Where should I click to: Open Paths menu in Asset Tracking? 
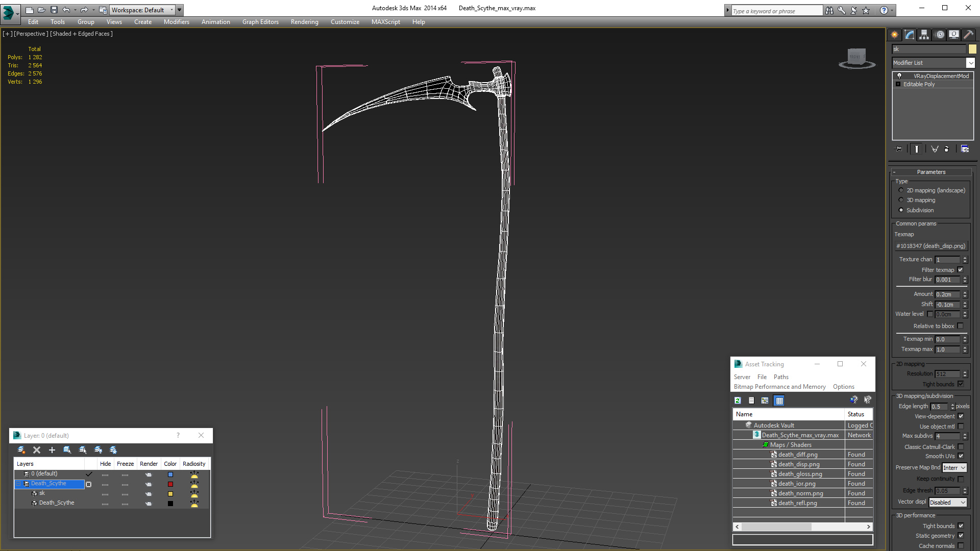(x=781, y=377)
